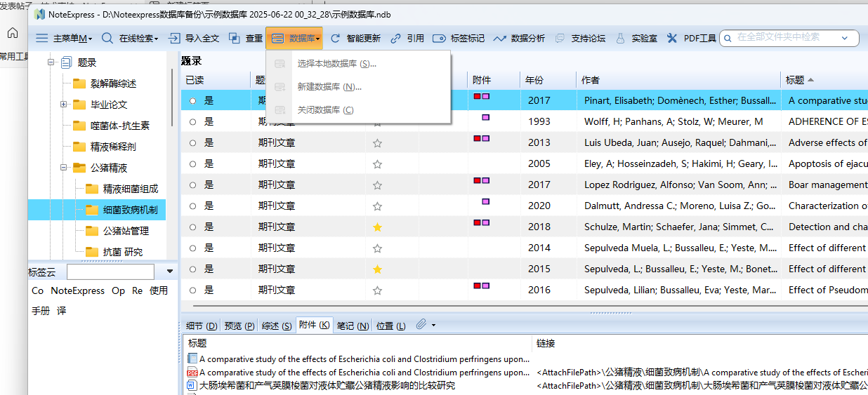This screenshot has height=395, width=868.
Task: Select the PDF attachment A comparative study
Action: click(359, 373)
